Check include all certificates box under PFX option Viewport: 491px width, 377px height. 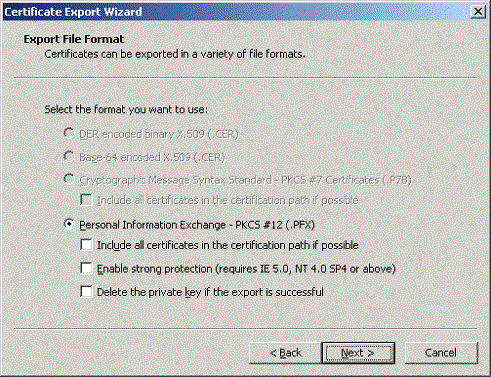[x=86, y=245]
